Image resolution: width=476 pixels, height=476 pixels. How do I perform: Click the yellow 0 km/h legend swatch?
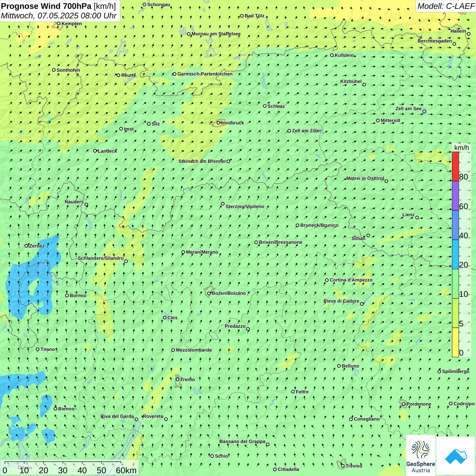click(x=455, y=342)
